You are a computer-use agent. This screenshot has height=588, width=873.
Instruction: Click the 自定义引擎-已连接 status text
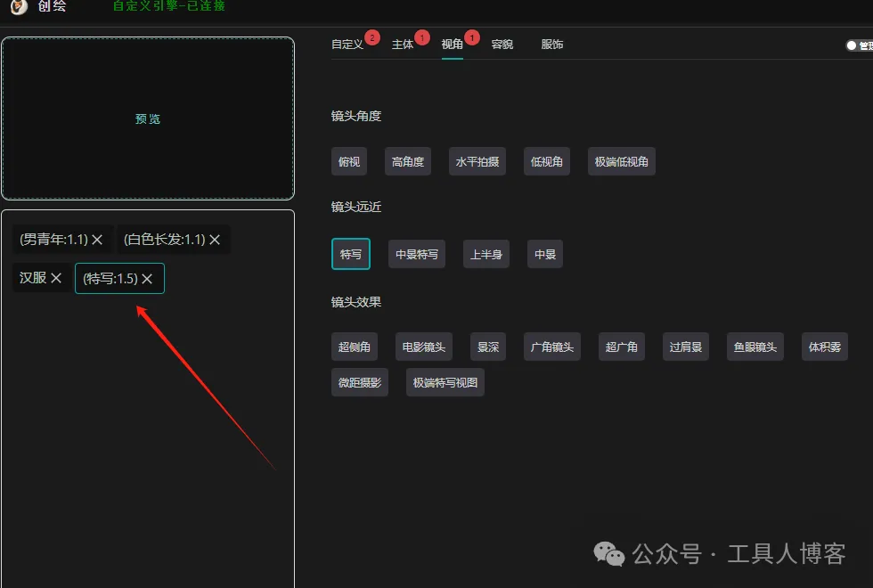pyautogui.click(x=168, y=4)
